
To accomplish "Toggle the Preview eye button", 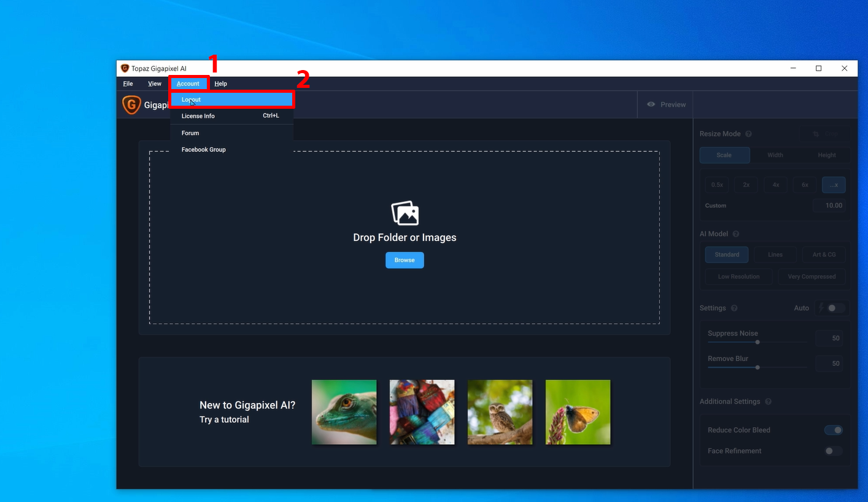I will [665, 104].
